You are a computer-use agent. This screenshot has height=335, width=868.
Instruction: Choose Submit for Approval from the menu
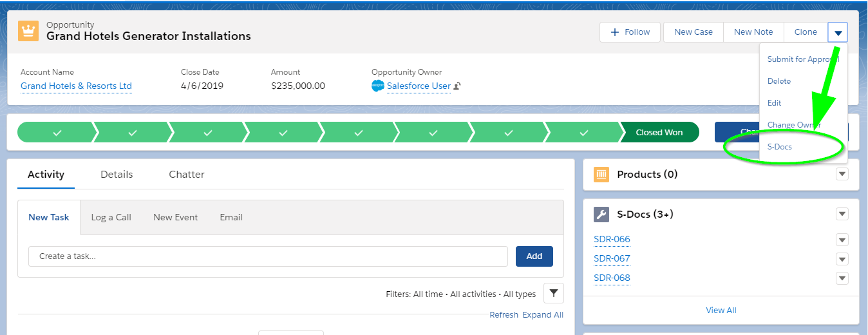click(803, 59)
